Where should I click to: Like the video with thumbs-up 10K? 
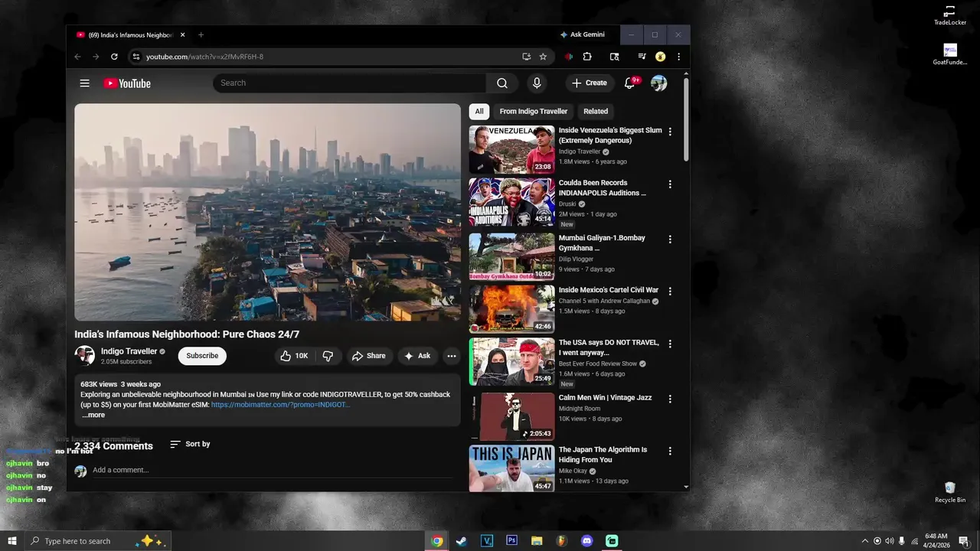click(294, 356)
